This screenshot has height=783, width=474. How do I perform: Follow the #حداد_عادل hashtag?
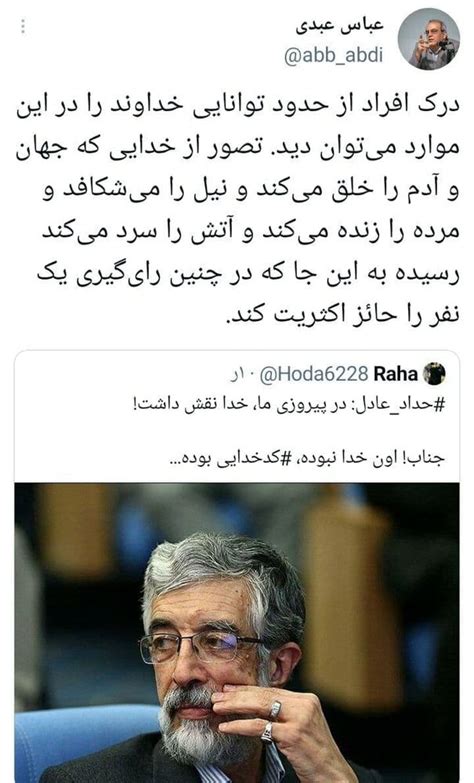pyautogui.click(x=401, y=404)
